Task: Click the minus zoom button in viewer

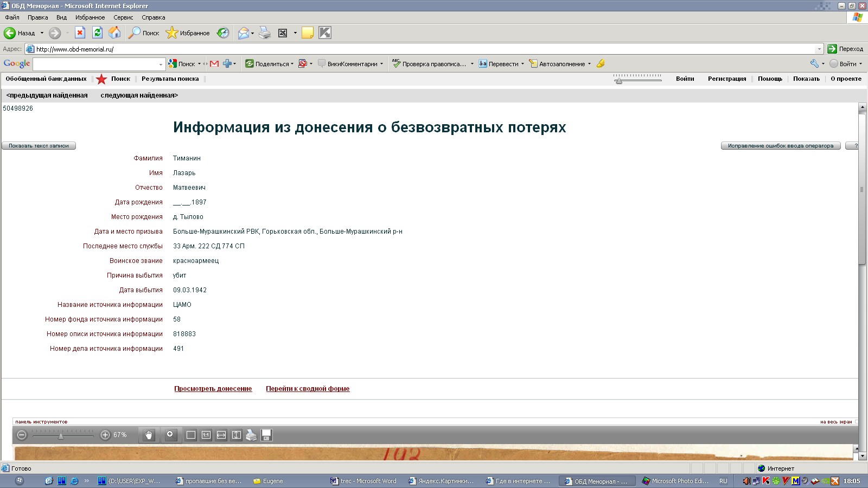Action: click(x=22, y=435)
